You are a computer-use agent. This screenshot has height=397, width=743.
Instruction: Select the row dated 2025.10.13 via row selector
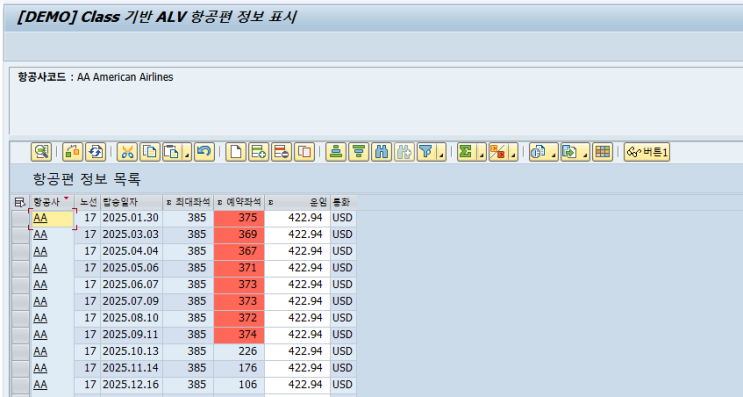[x=20, y=351]
